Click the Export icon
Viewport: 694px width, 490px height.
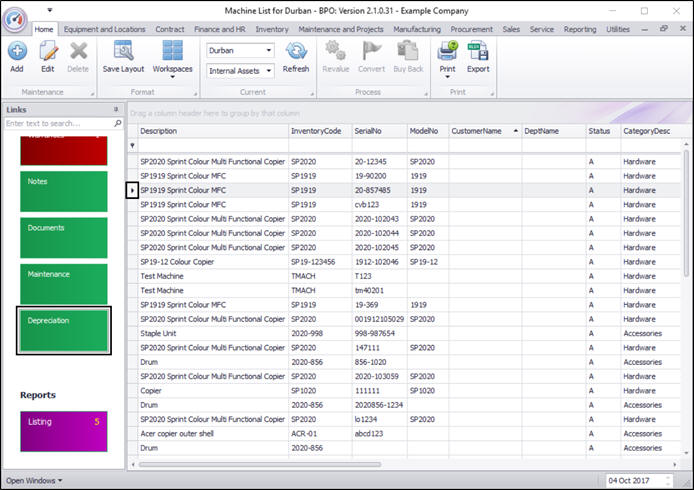click(x=478, y=51)
